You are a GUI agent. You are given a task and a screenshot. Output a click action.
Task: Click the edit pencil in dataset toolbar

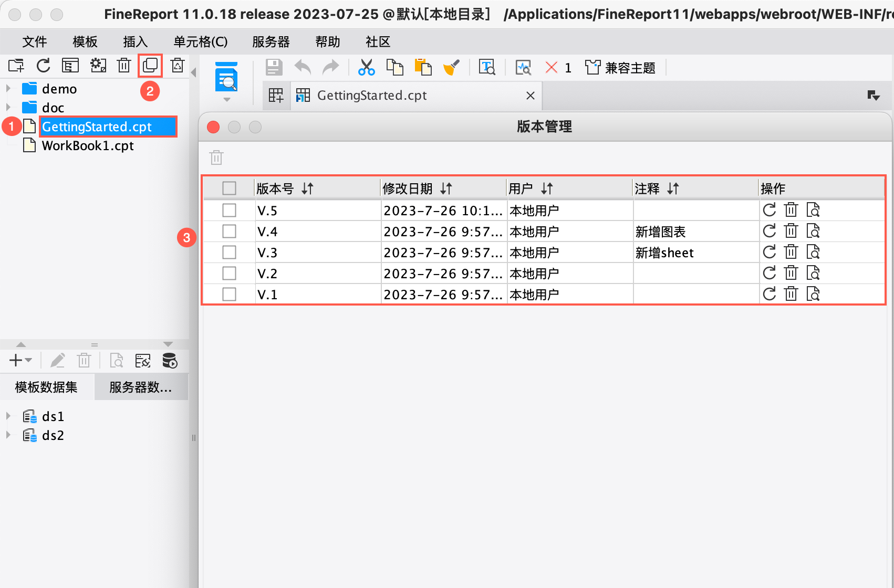[x=57, y=361]
